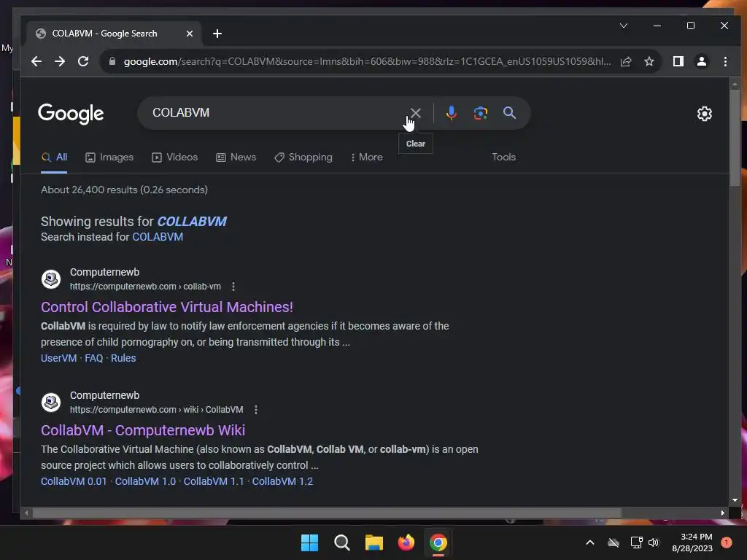Go to Google home via logo
The width and height of the screenshot is (747, 560).
tap(71, 114)
